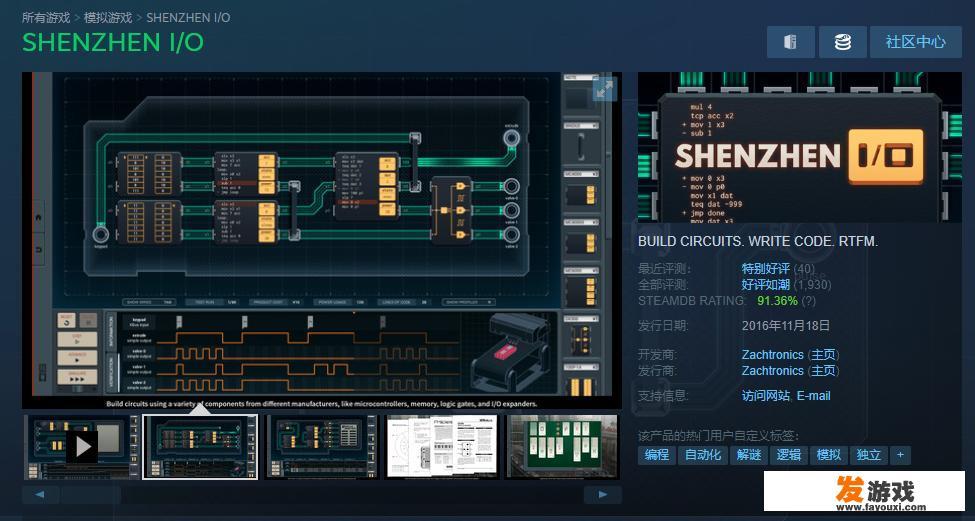Click SHENZHEN I/O breadcrumb link
The width and height of the screenshot is (975, 521).
[188, 17]
